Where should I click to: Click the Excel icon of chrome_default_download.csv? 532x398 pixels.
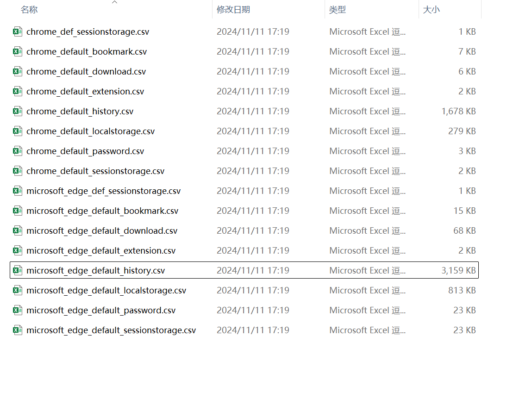tap(18, 72)
